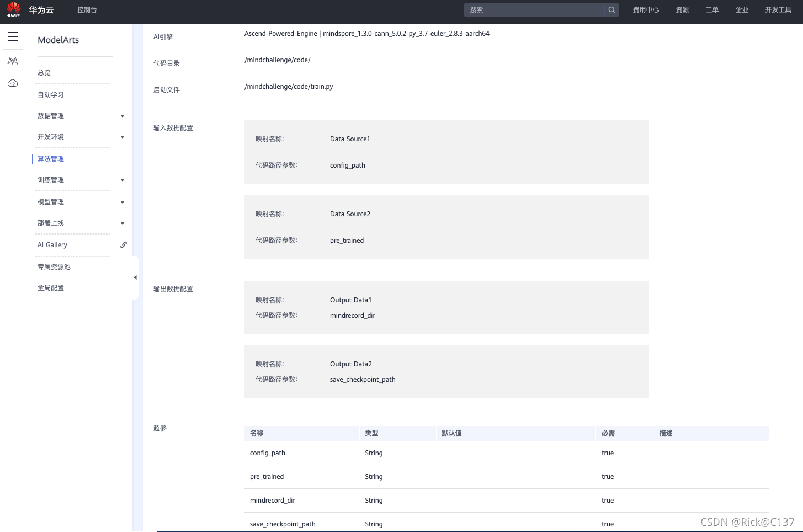Open AI Gallery menu item
The width and height of the screenshot is (803, 532).
52,245
